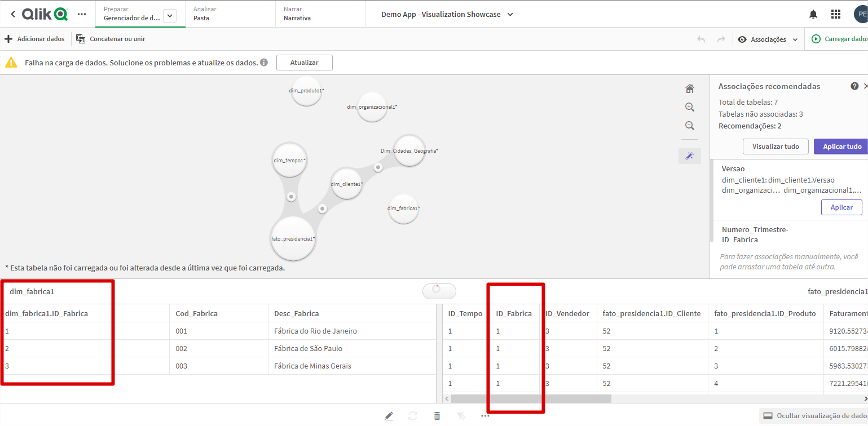Click association node between fato_presidencia1 and dim_cliente1

tap(322, 208)
